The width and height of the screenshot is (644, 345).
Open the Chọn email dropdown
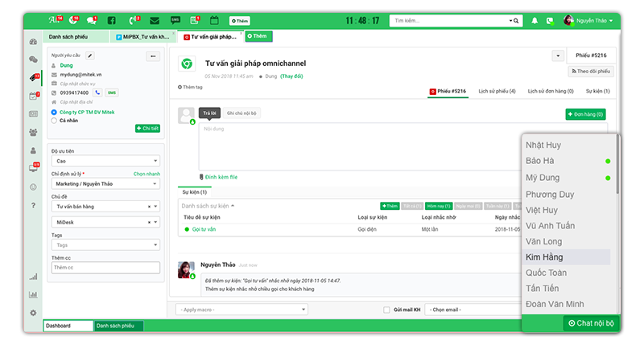pos(473,310)
